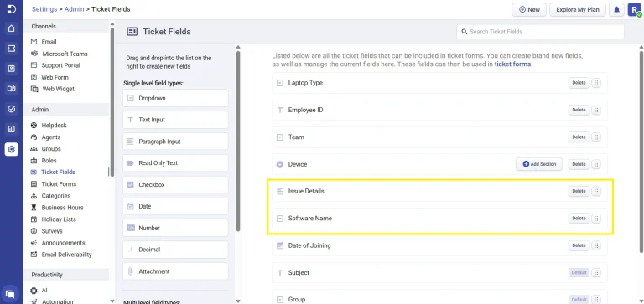
Task: Open the Tickets icon in left rail
Action: click(12, 49)
